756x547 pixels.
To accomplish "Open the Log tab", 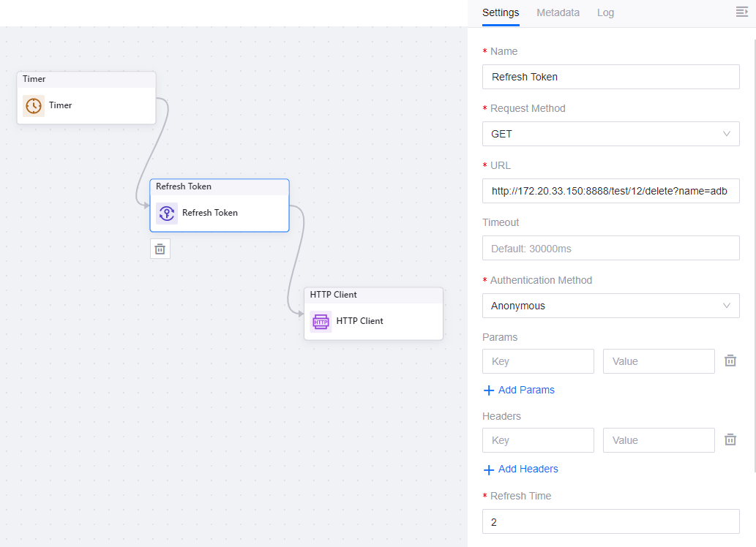I will (x=605, y=12).
